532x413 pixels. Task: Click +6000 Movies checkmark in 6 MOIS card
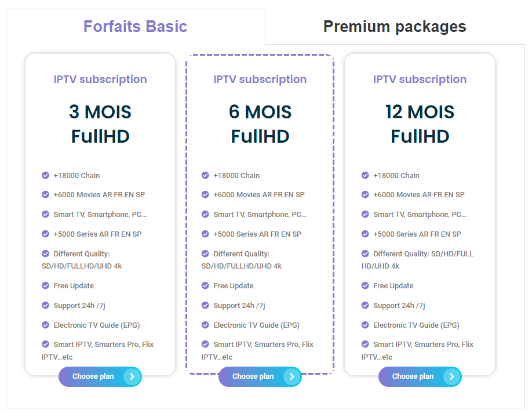pyautogui.click(x=205, y=194)
